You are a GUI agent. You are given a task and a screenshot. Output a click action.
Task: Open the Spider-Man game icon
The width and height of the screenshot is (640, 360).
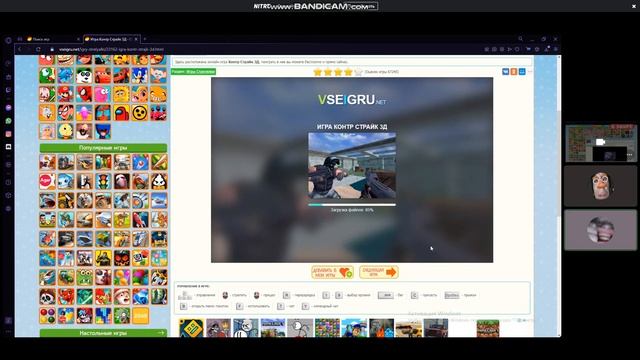tap(84, 94)
